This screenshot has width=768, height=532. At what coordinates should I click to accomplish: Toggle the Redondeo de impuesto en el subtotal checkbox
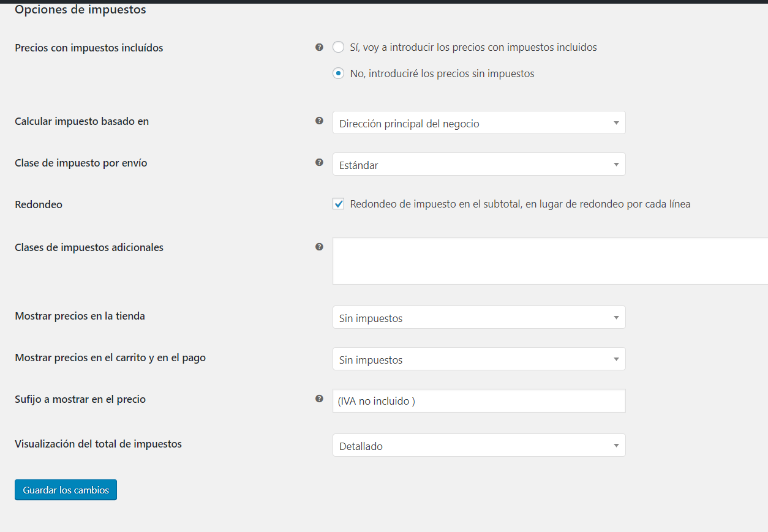coord(338,204)
